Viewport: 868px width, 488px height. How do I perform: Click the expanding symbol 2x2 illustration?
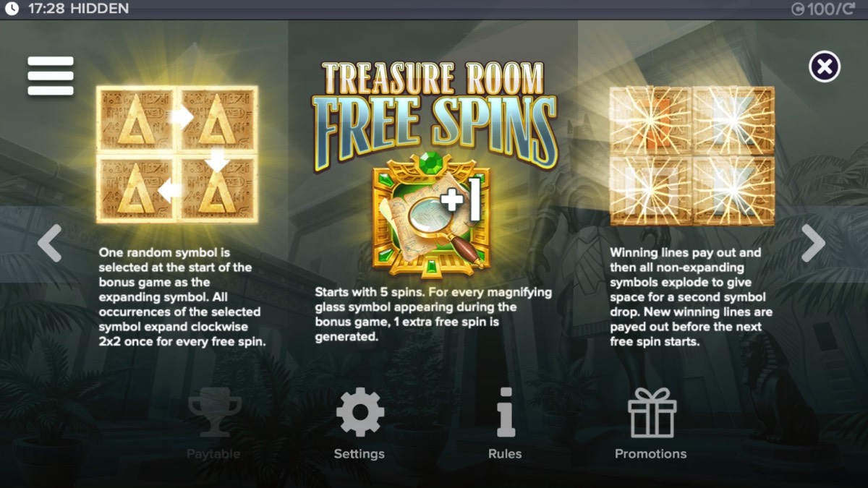click(177, 155)
